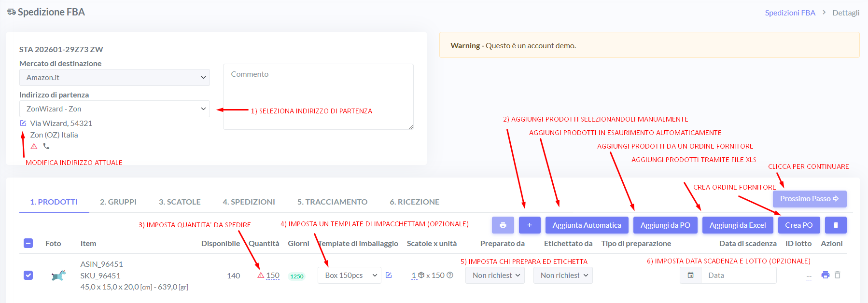Viewport: 868px width, 303px height.
Task: Follow the Spedizioni FBA breadcrumb link
Action: click(790, 13)
